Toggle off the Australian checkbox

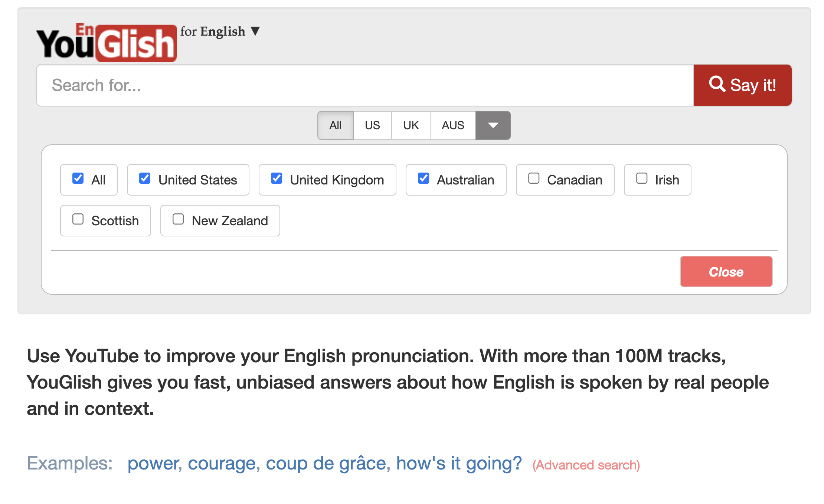(424, 179)
